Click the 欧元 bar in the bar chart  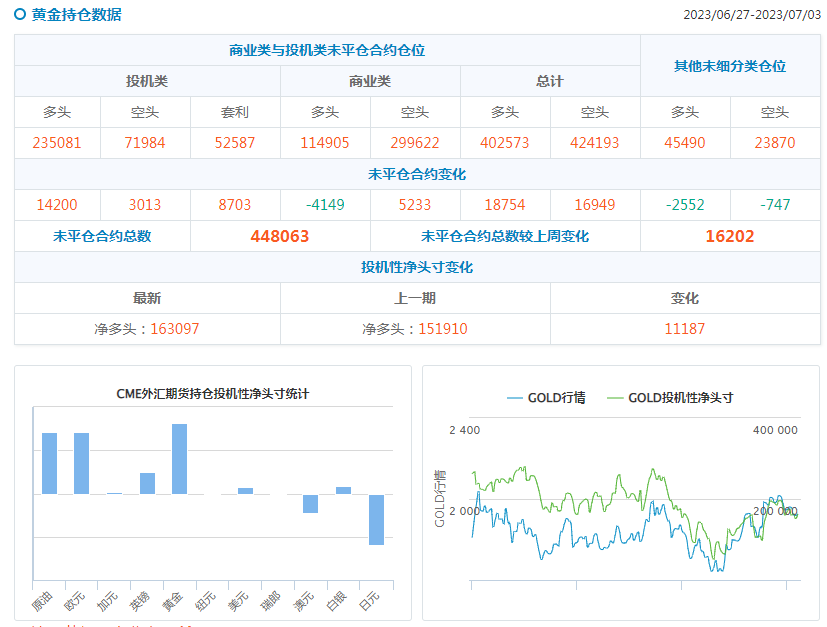[x=81, y=463]
